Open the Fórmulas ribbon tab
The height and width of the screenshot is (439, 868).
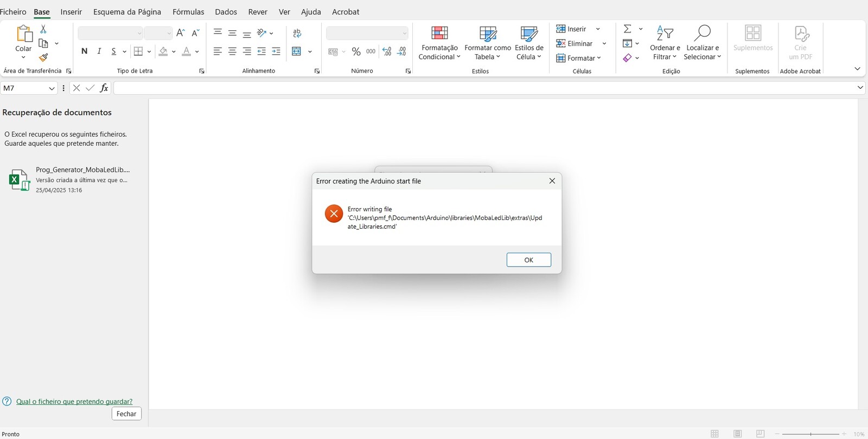[188, 12]
